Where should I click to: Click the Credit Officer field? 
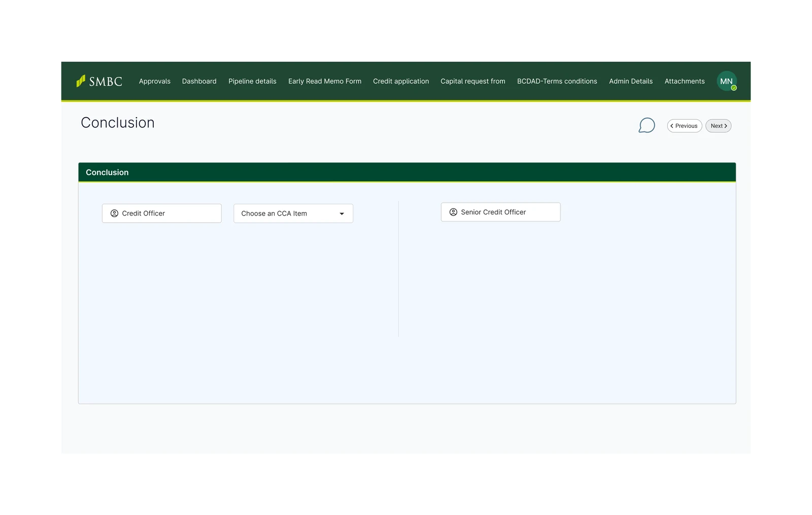click(x=162, y=214)
